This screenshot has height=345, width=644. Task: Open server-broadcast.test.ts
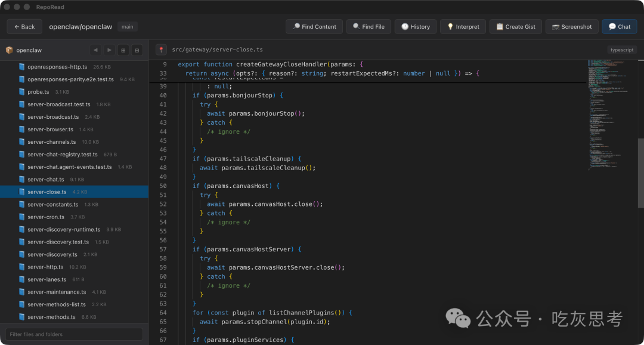(x=75, y=104)
